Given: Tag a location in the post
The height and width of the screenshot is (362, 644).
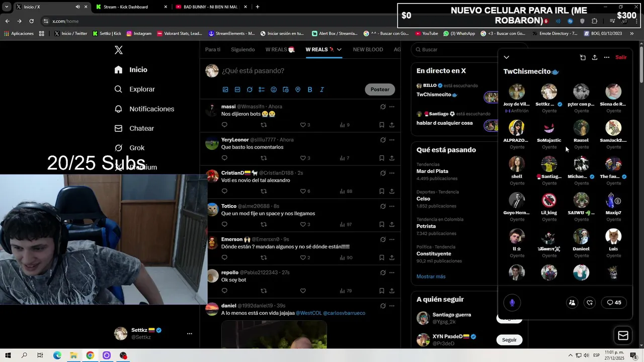Looking at the screenshot, I should pyautogui.click(x=298, y=89).
